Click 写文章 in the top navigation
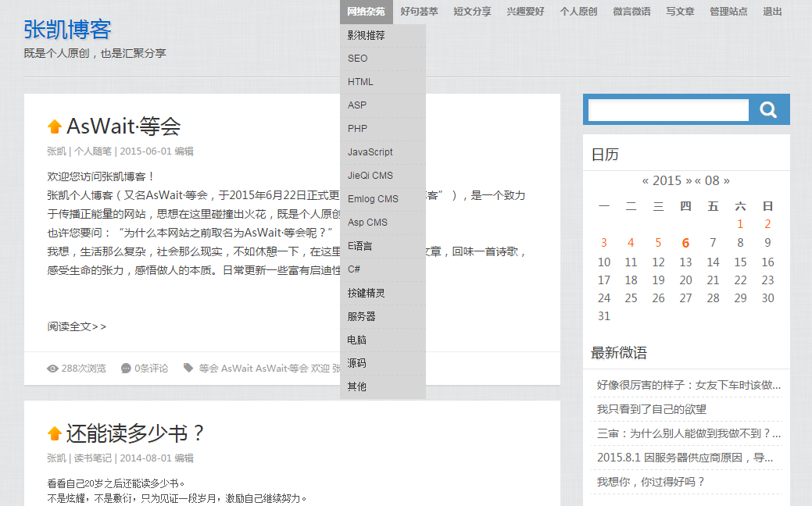The image size is (812, 506). (680, 12)
